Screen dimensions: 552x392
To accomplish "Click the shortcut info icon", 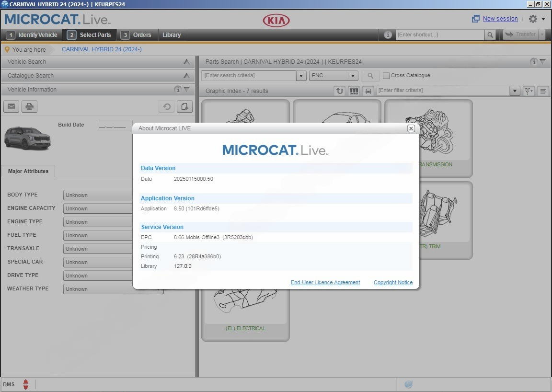I will point(388,35).
